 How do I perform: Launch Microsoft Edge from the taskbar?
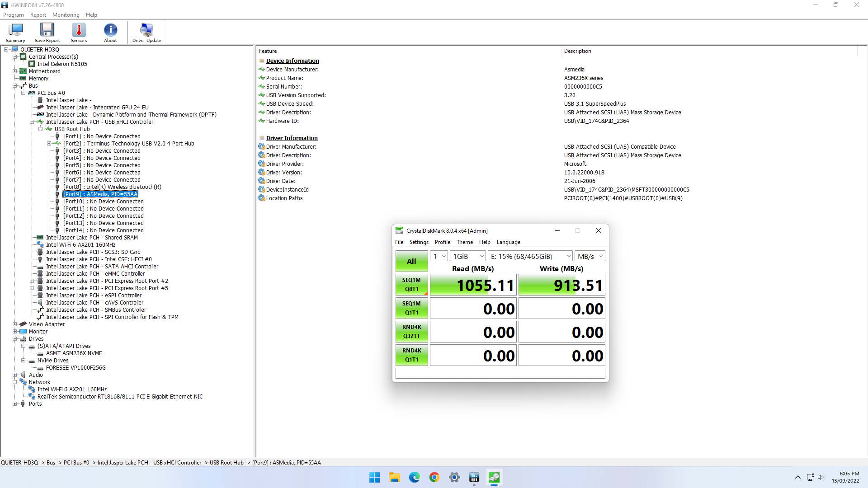click(414, 477)
